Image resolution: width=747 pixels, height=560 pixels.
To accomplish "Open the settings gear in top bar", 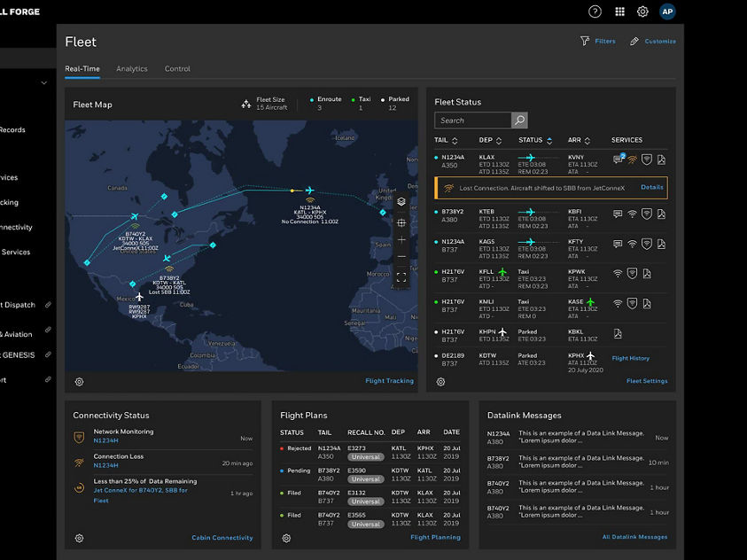I will coord(642,12).
